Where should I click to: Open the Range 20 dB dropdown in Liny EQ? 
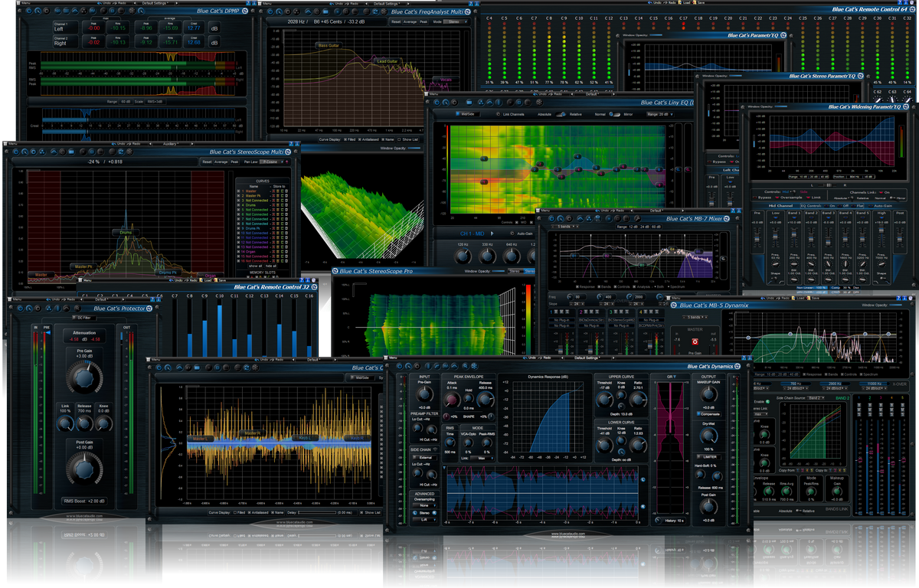pos(659,114)
